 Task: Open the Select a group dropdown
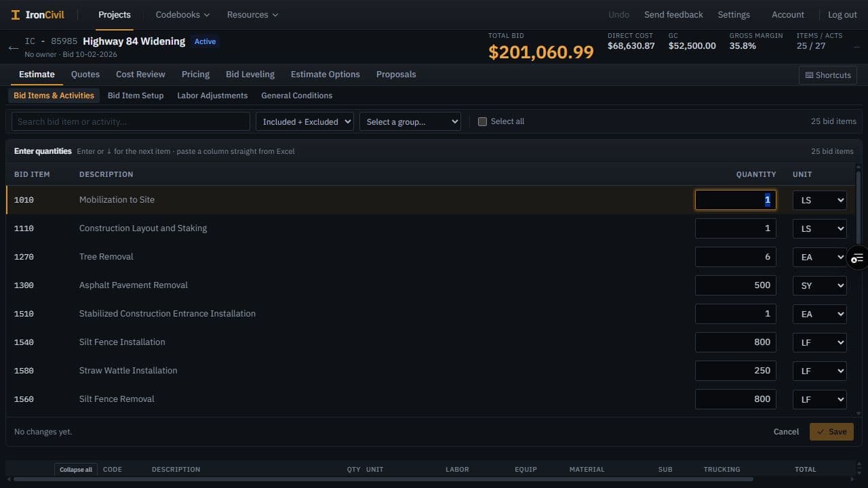tap(410, 122)
